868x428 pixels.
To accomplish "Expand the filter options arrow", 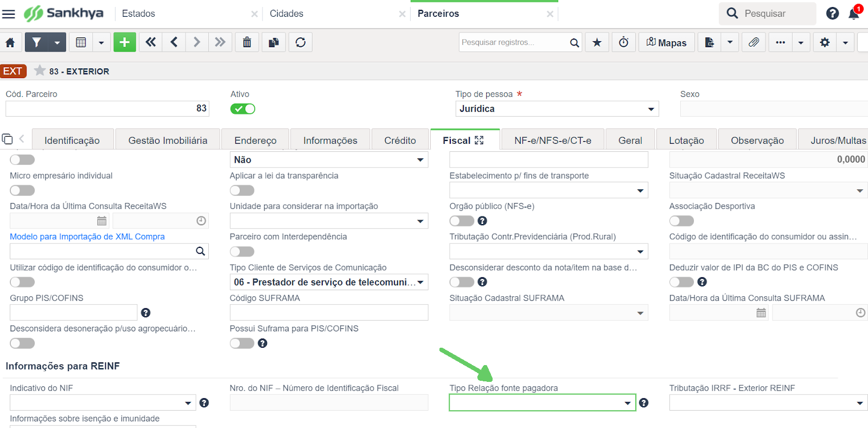I will pyautogui.click(x=57, y=42).
